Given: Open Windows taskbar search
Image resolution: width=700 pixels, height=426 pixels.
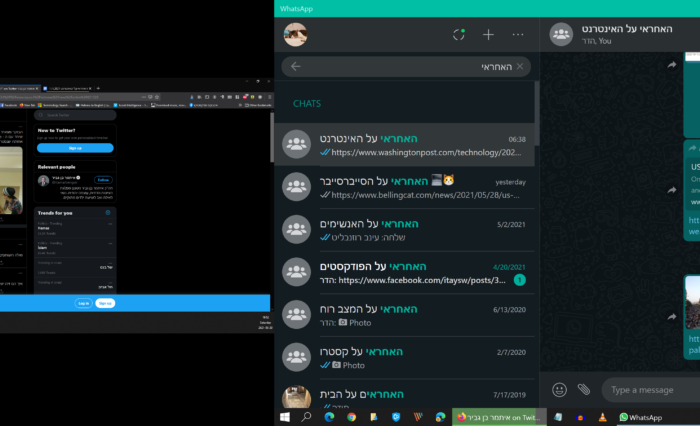Looking at the screenshot, I should (x=306, y=417).
